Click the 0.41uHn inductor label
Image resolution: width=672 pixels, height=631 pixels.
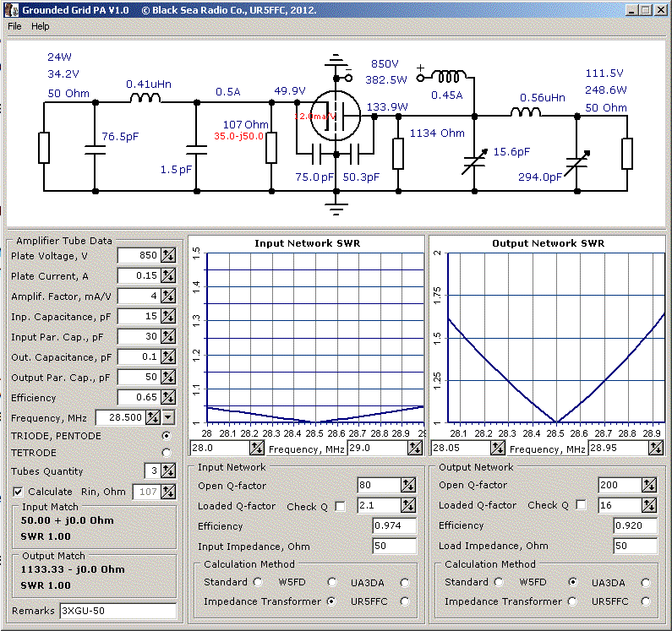click(x=149, y=84)
